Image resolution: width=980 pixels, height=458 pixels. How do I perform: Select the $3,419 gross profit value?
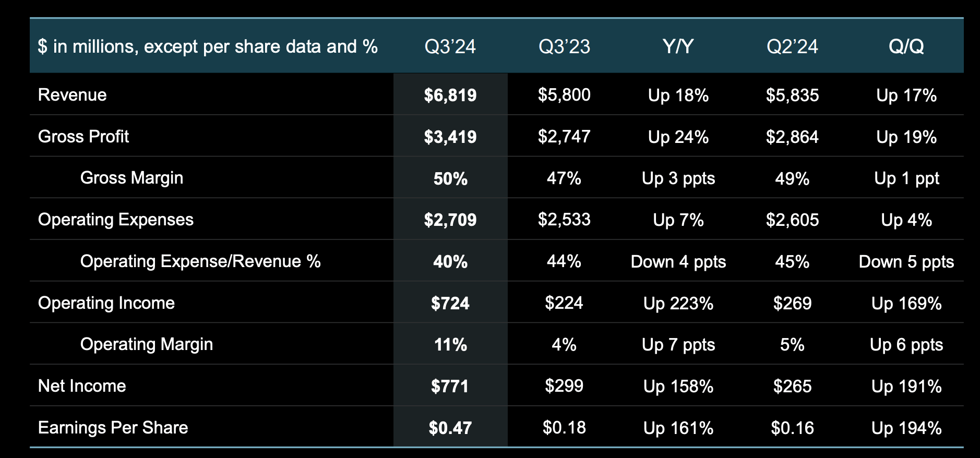(450, 137)
